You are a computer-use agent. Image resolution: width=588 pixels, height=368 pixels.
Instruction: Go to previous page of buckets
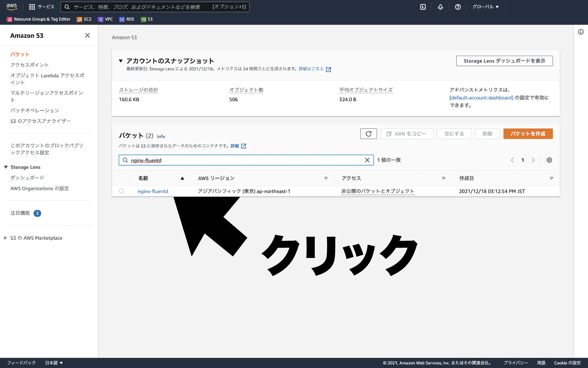tap(512, 160)
